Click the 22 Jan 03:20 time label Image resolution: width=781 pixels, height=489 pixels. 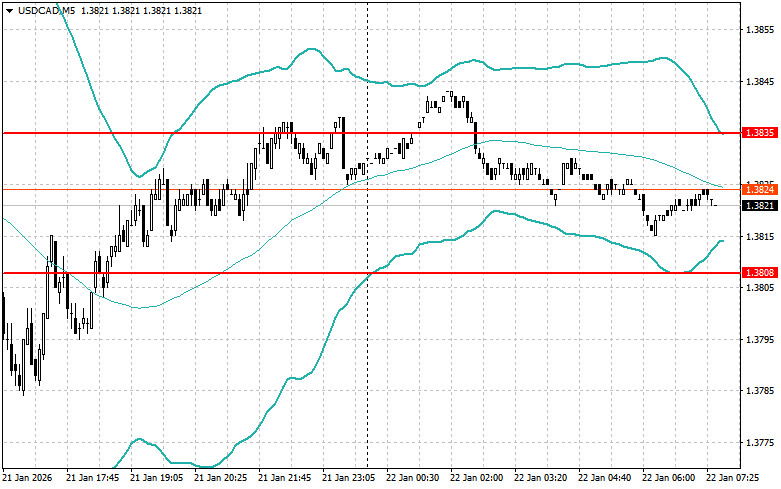coord(541,478)
